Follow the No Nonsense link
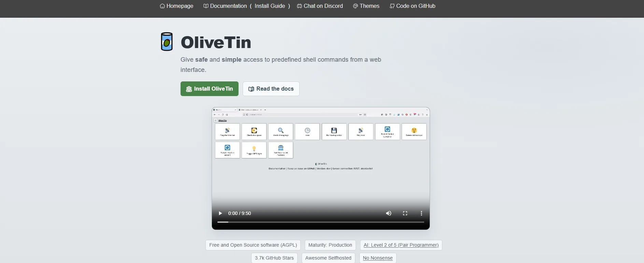Screen dimensions: 644x263 [378, 258]
